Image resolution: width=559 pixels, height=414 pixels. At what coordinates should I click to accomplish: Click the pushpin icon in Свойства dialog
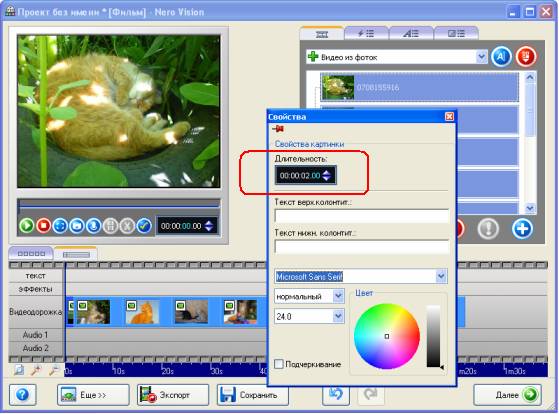(x=278, y=129)
